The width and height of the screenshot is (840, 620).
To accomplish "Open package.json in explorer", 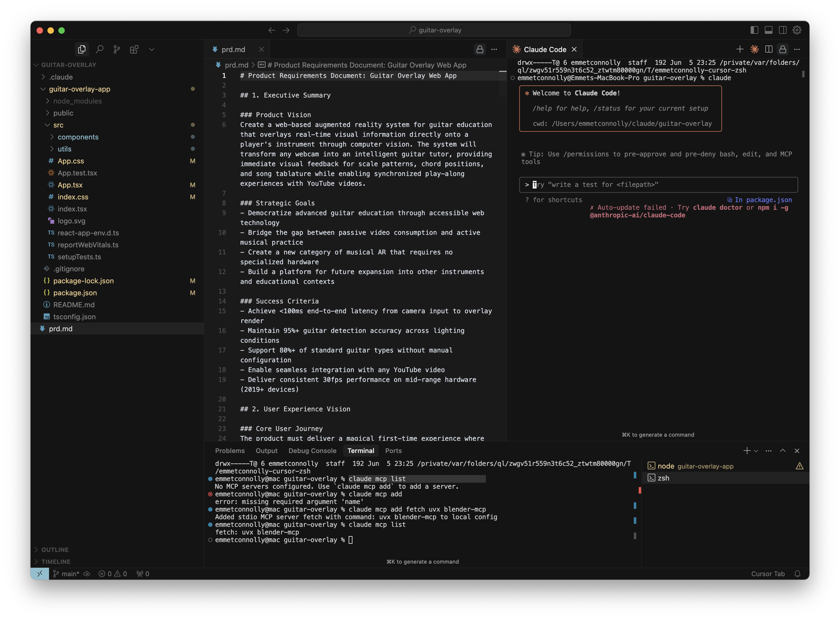I will pos(117,293).
